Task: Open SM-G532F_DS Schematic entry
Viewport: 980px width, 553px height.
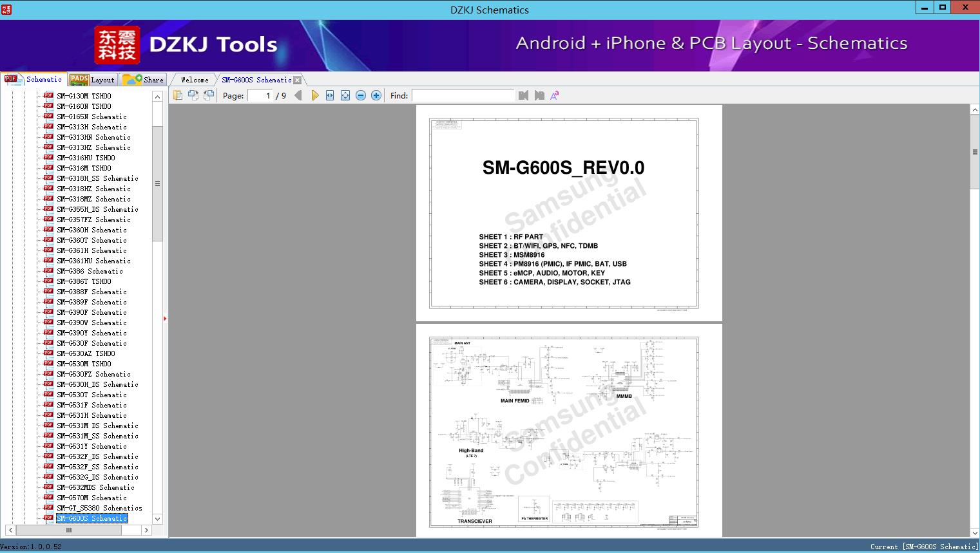Action: coord(97,456)
